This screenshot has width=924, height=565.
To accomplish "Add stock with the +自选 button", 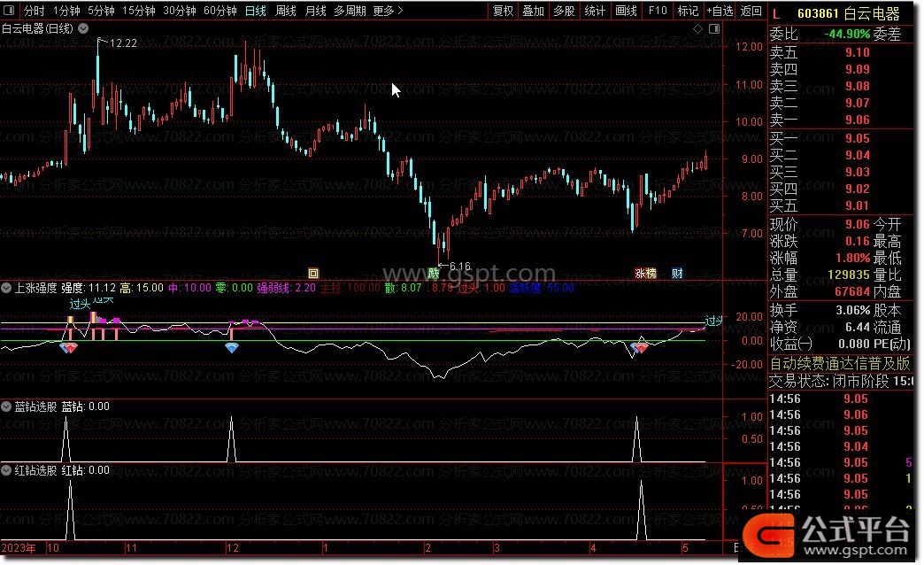I will click(x=720, y=11).
